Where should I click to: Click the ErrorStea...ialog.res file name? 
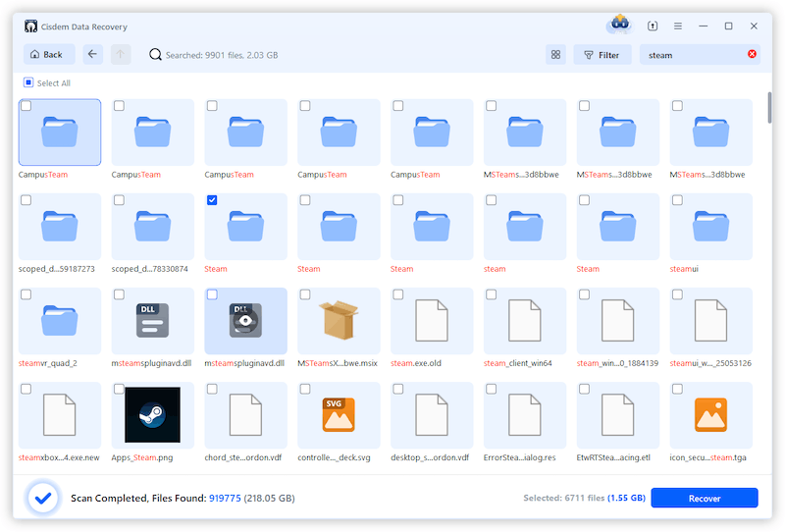click(520, 457)
